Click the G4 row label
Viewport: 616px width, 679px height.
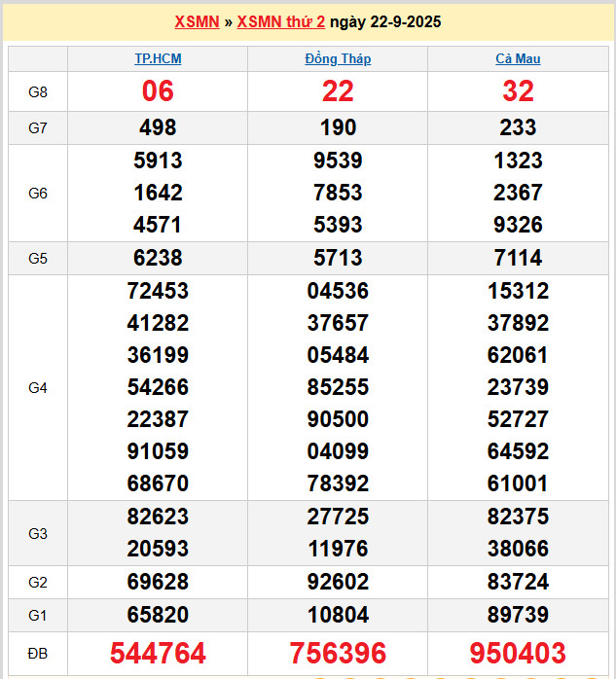38,387
